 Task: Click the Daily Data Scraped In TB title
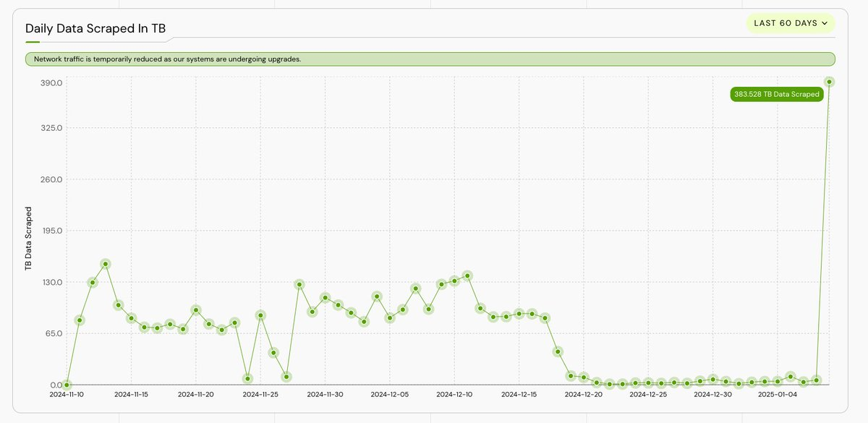pyautogui.click(x=95, y=28)
